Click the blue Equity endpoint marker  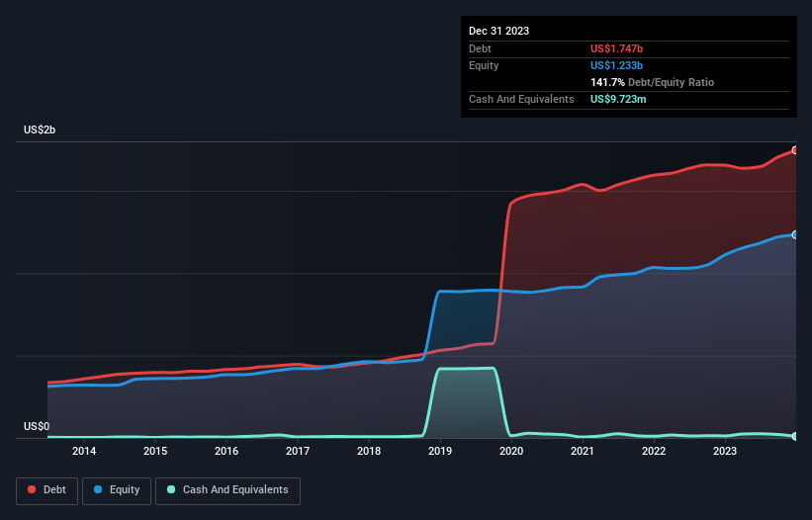(795, 235)
